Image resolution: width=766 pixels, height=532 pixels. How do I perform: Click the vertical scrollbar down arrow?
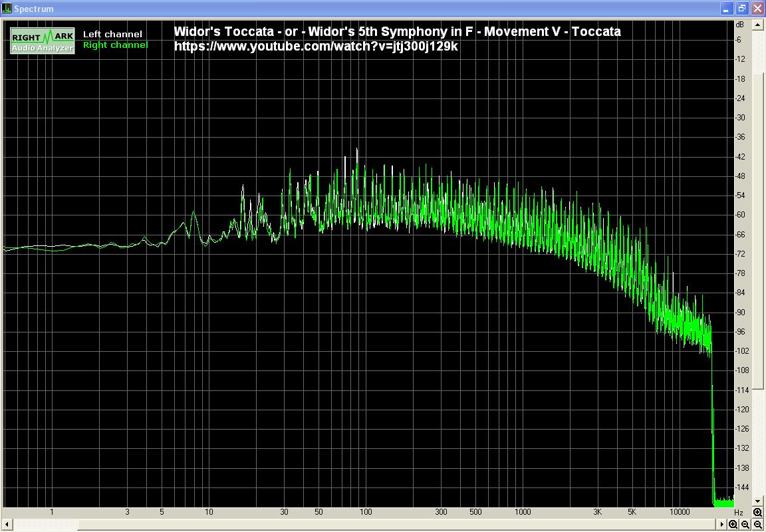click(x=758, y=501)
